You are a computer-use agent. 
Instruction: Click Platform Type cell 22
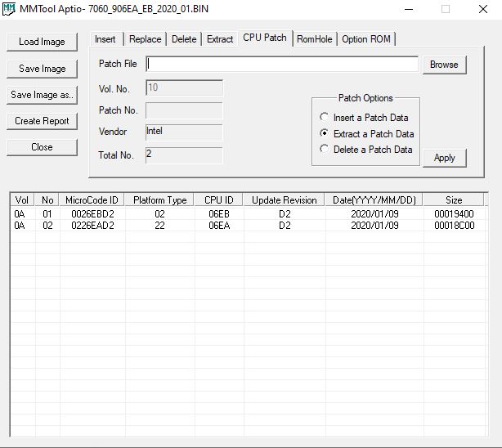[159, 226]
